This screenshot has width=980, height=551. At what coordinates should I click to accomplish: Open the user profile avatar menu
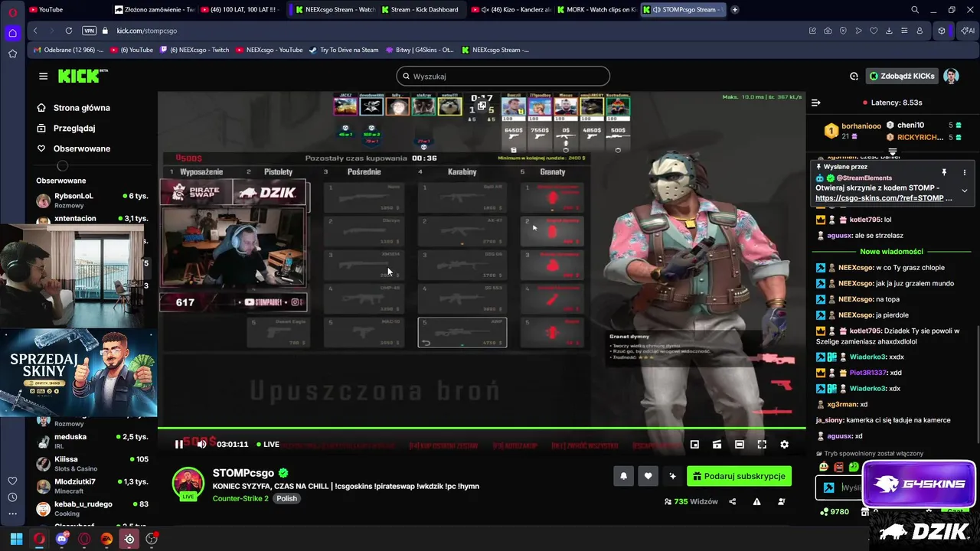(x=951, y=76)
